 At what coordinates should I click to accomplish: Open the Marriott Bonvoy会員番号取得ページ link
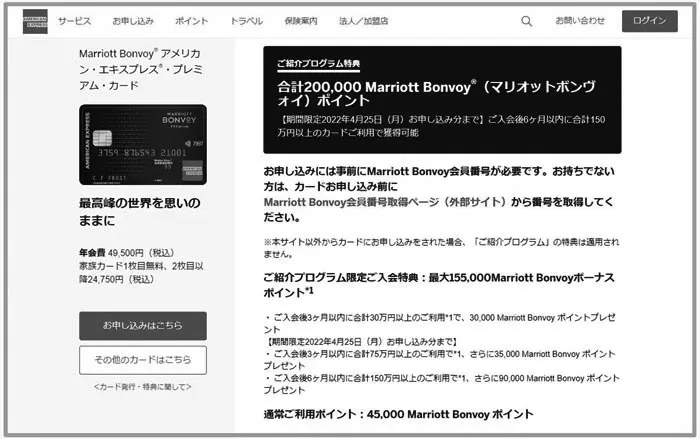385,202
